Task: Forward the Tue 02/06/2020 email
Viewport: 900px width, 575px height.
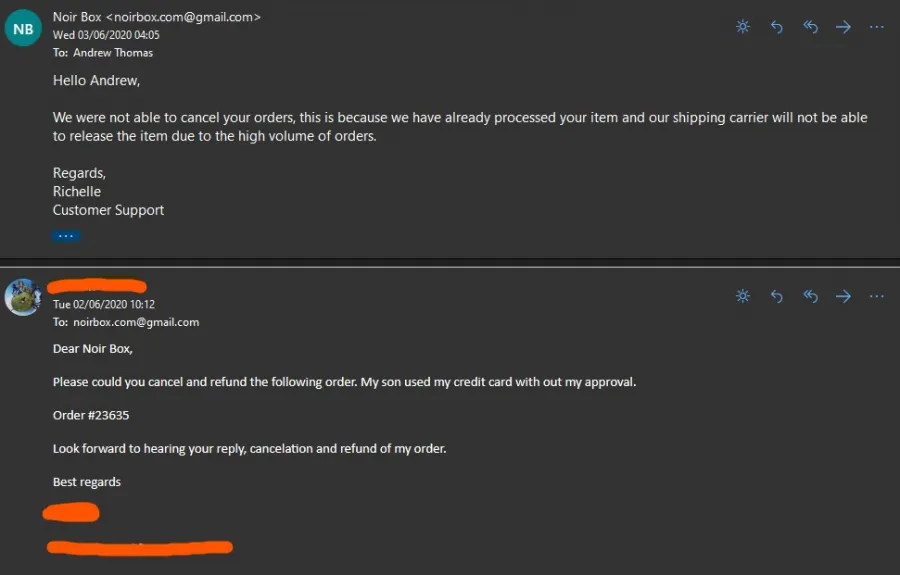Action: click(843, 296)
